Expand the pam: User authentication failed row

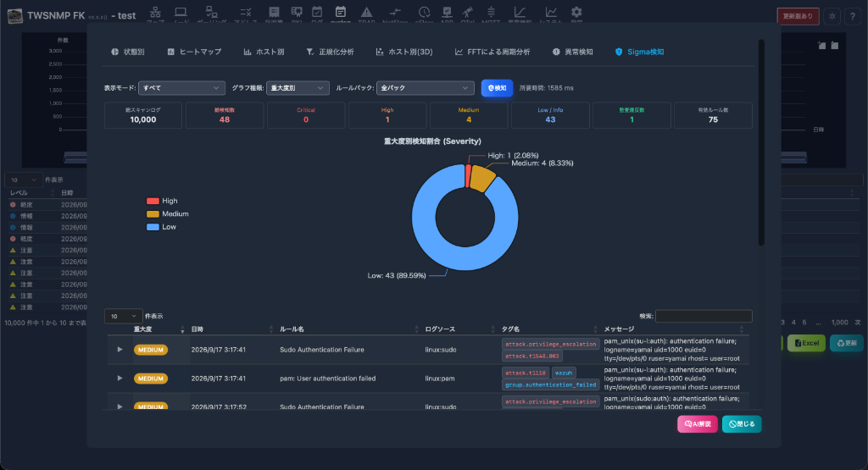click(120, 379)
